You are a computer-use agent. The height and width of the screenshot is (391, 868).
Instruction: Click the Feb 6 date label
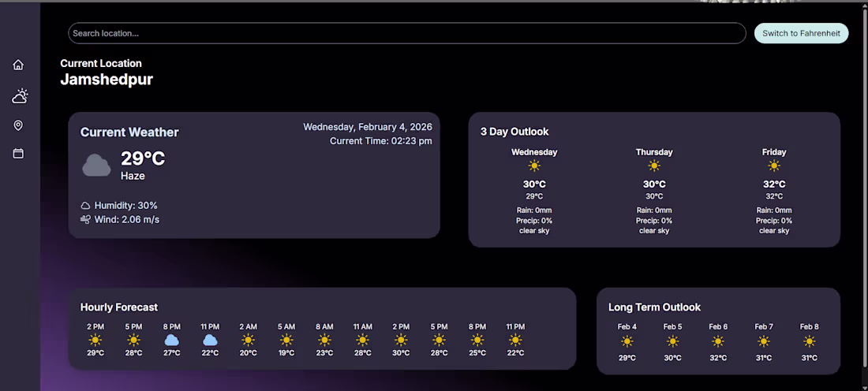point(718,327)
